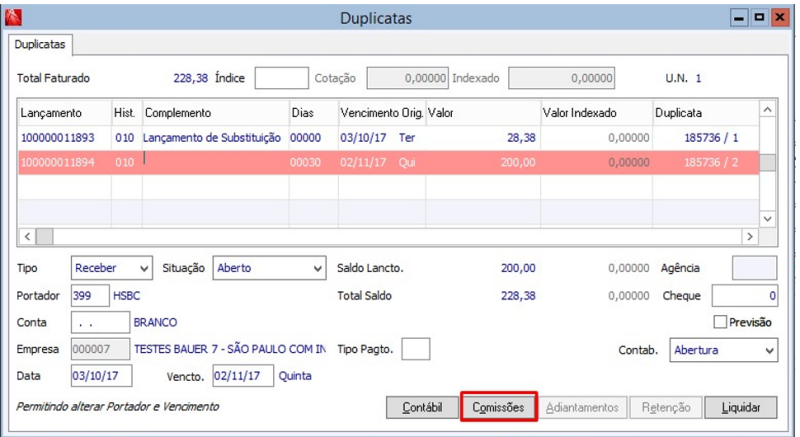800x437 pixels.
Task: Click duplicata cell 185736 / 2
Action: pyautogui.click(x=706, y=162)
